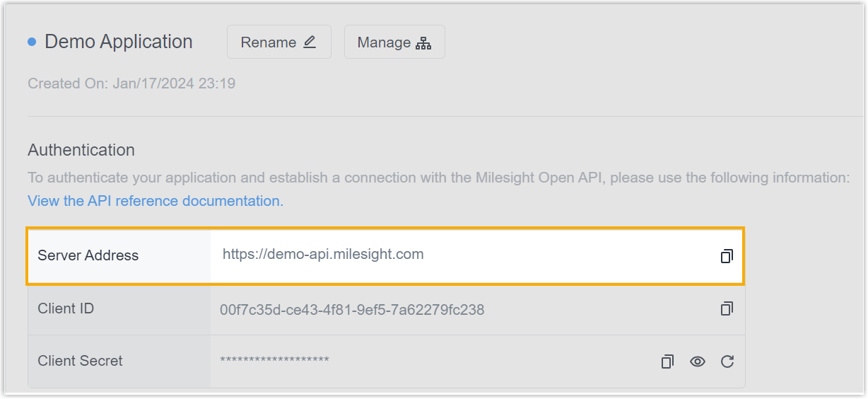
Task: Click the pencil icon beside Rename
Action: (x=310, y=42)
